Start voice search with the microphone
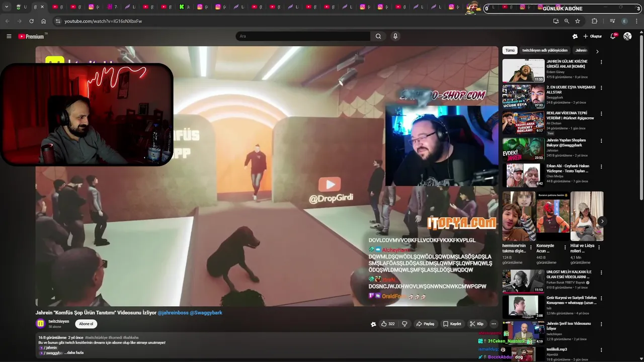 (x=395, y=36)
